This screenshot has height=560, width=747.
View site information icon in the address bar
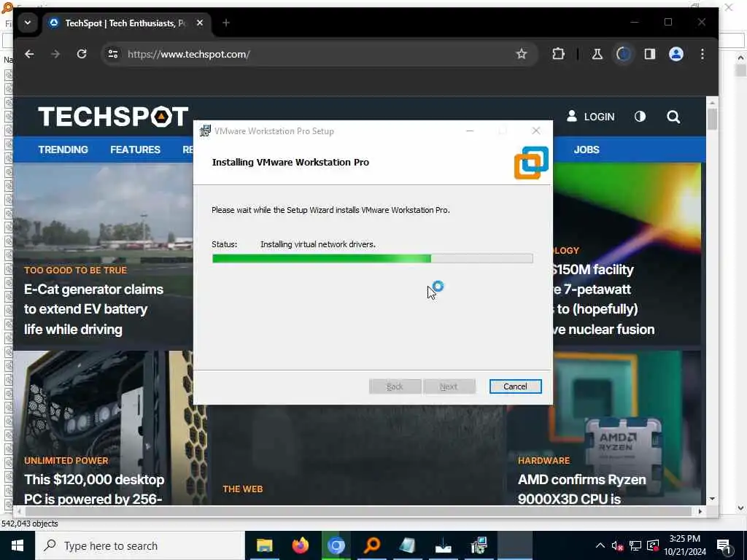tap(113, 54)
